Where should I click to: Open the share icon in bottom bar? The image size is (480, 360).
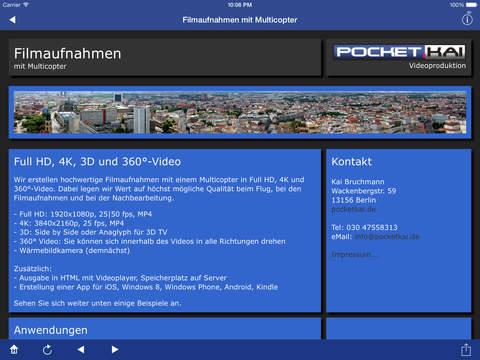[x=466, y=350]
